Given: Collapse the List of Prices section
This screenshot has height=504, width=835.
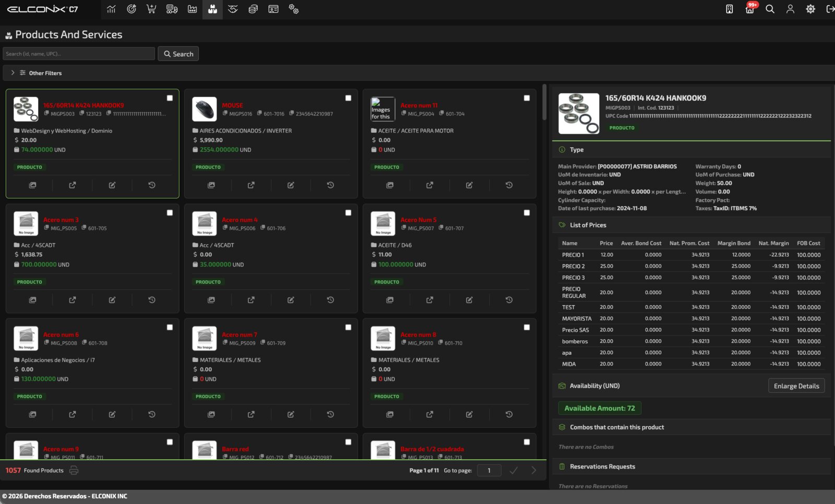Looking at the screenshot, I should click(691, 225).
